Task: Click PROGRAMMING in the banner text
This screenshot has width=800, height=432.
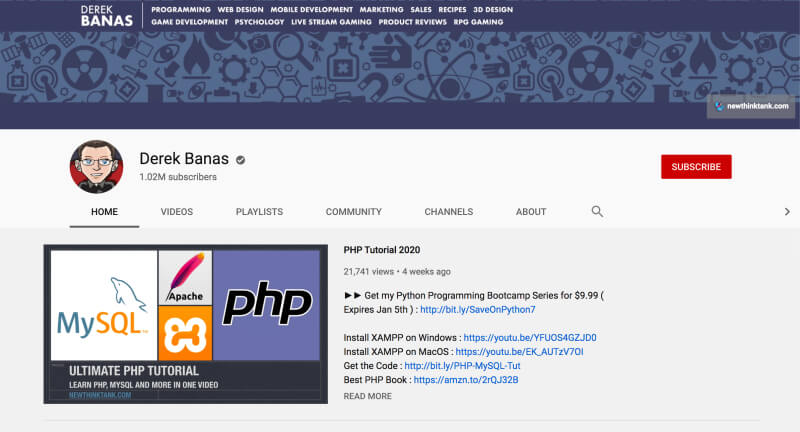Action: click(x=181, y=10)
